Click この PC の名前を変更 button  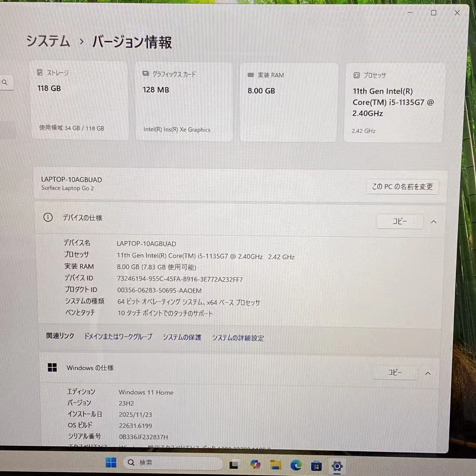pos(403,187)
